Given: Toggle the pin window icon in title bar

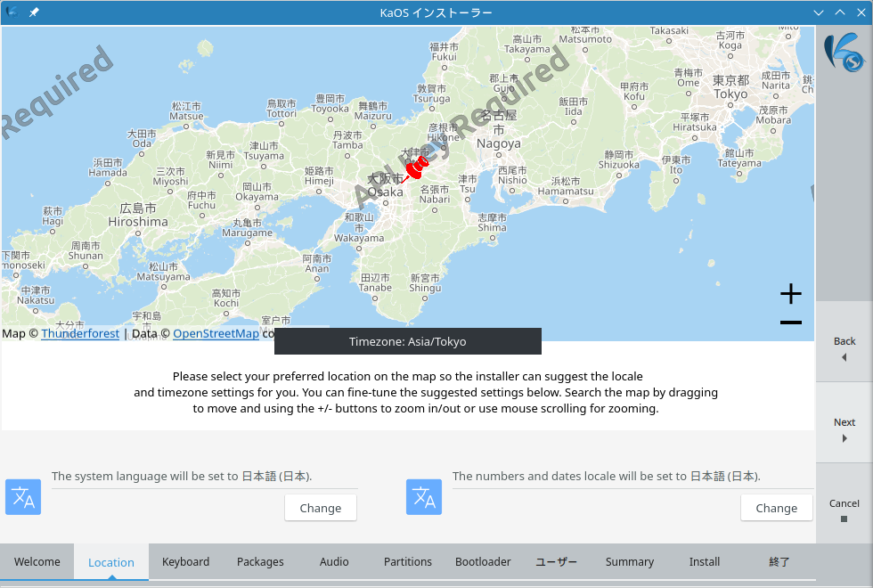Looking at the screenshot, I should 34,12.
